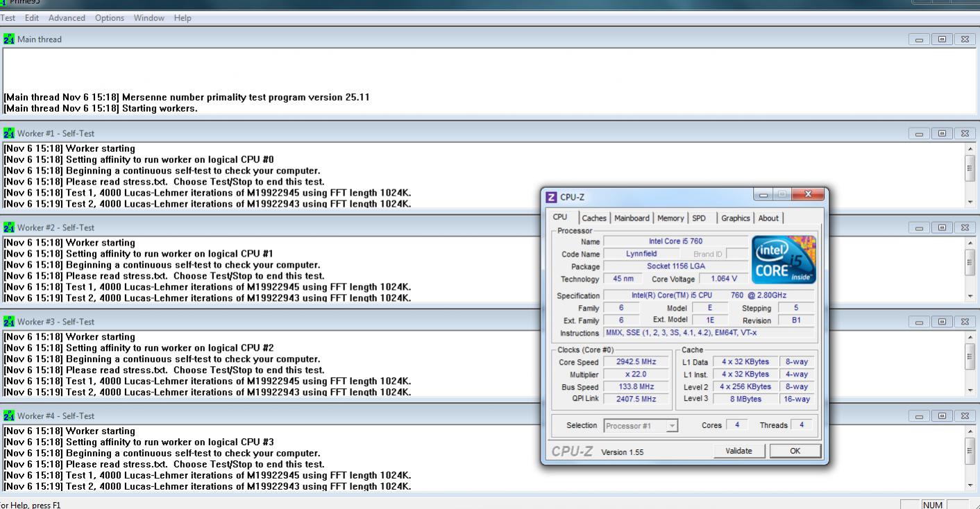
Task: Click the Worker #3 window icon
Action: coord(9,322)
